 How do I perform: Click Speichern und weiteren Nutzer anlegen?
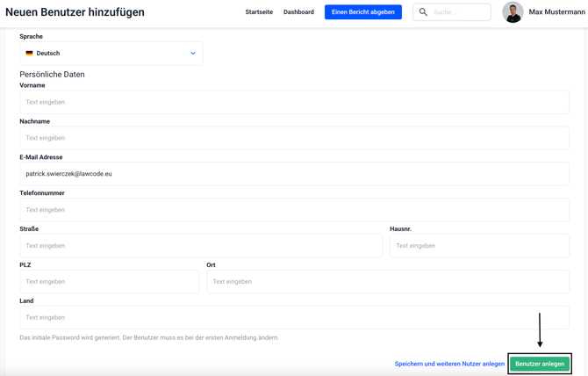449,364
